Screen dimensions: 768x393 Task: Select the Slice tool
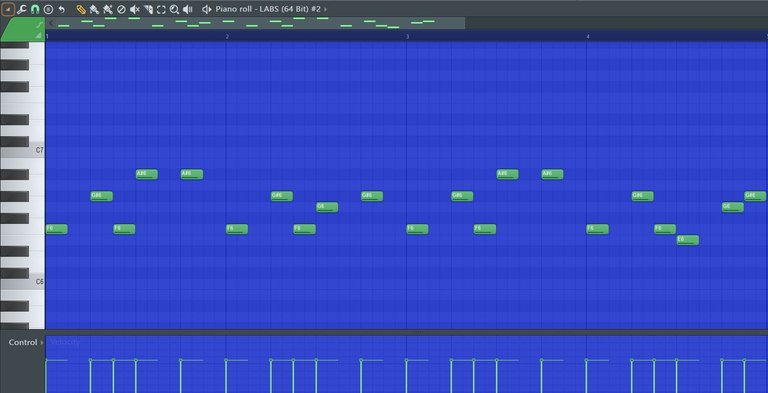pyautogui.click(x=148, y=9)
